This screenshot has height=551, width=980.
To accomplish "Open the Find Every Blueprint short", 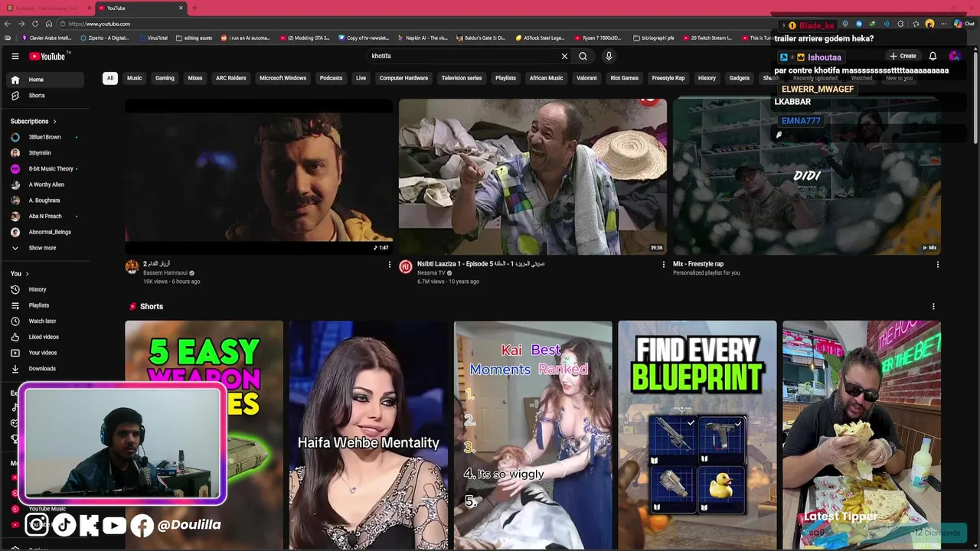I will [697, 435].
